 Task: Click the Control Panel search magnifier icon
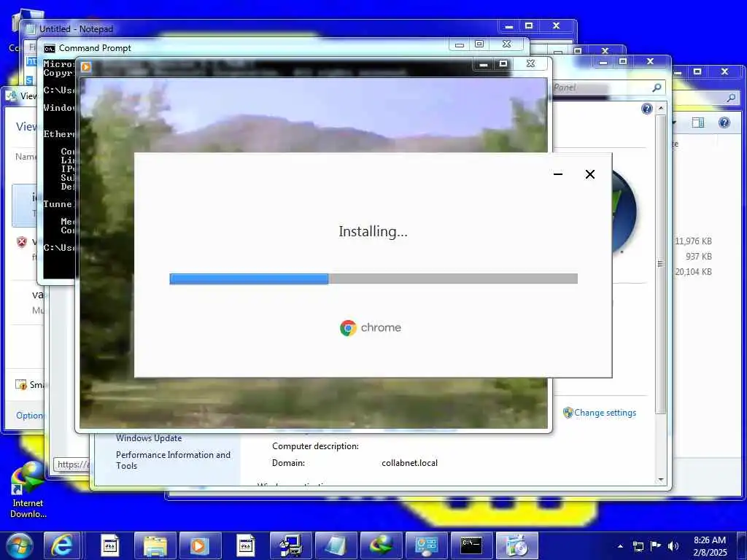pos(657,87)
